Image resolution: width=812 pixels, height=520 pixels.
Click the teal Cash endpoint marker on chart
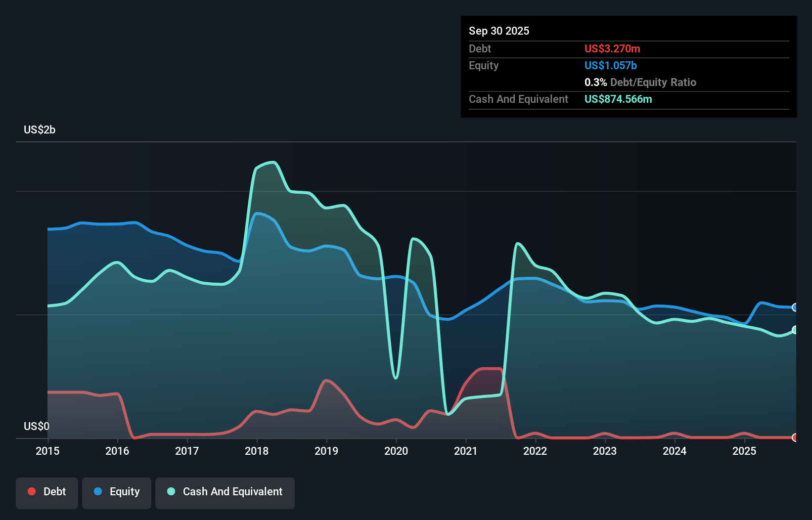click(795, 329)
